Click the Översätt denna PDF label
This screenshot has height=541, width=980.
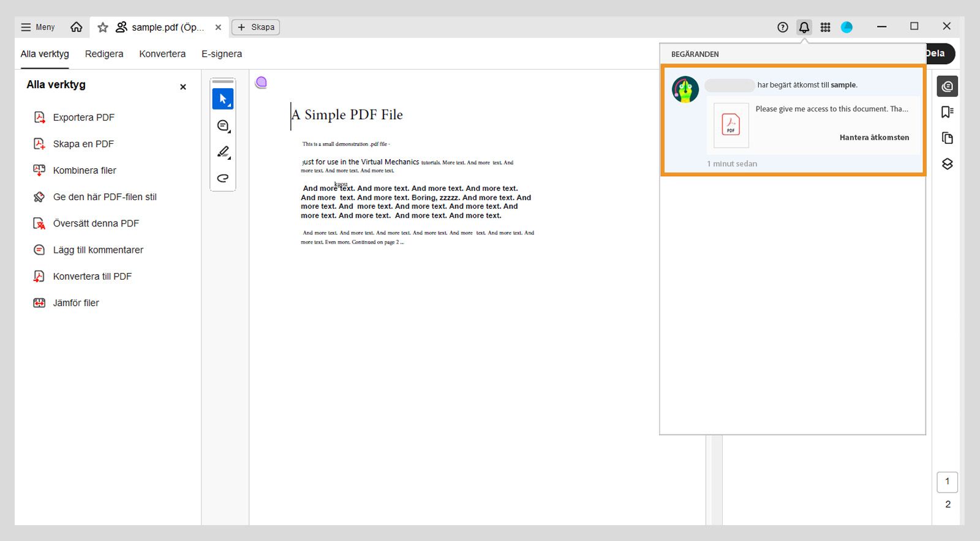[96, 223]
